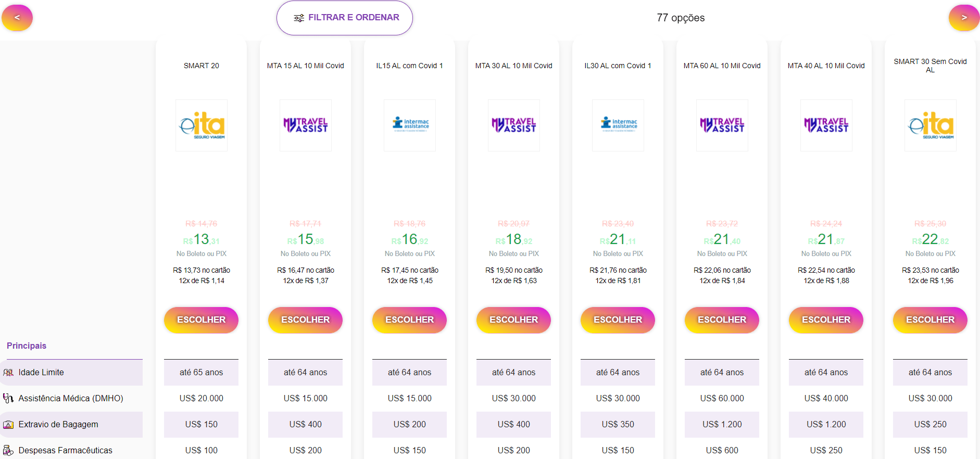Screen dimensions: 980x459
Task: Click the 'US$ 20.000' medical coverage cell
Action: click(202, 399)
